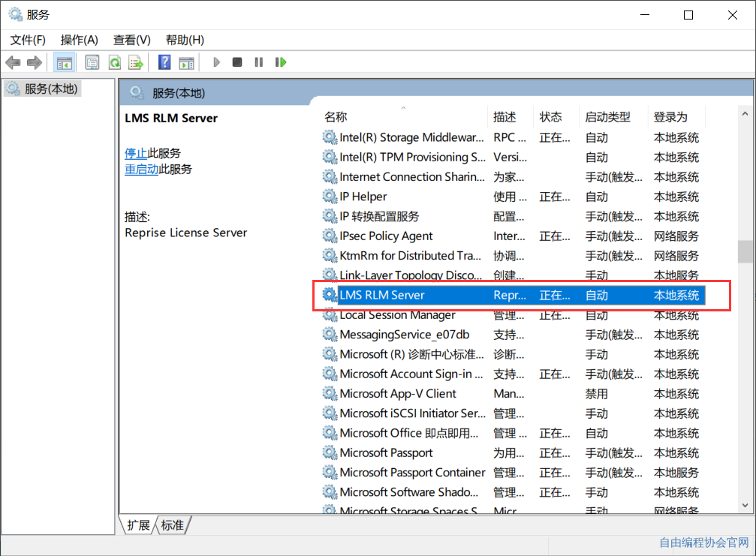This screenshot has height=556, width=756.
Task: Click the Restart Service icon
Action: coord(281,62)
